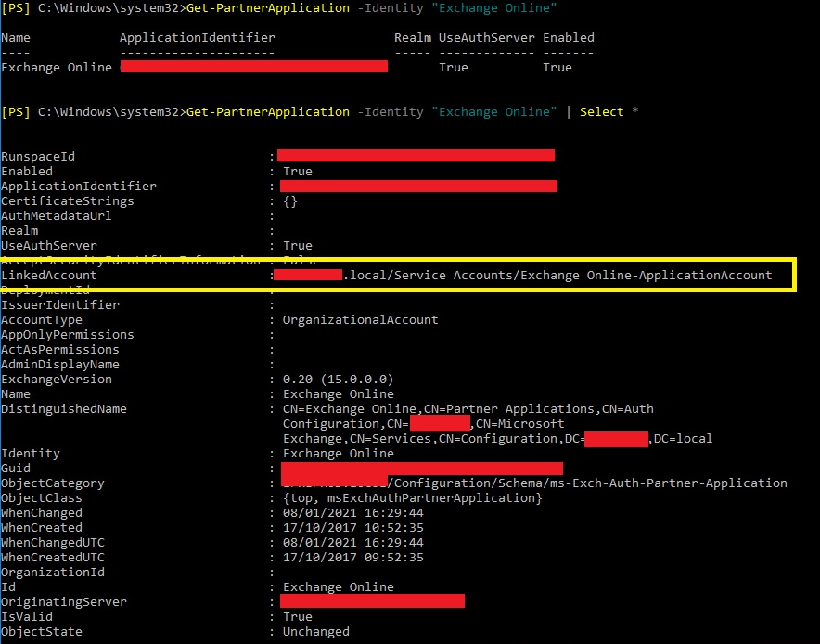
Task: Click the 'AuthMetadataUrl' property label
Action: [57, 215]
